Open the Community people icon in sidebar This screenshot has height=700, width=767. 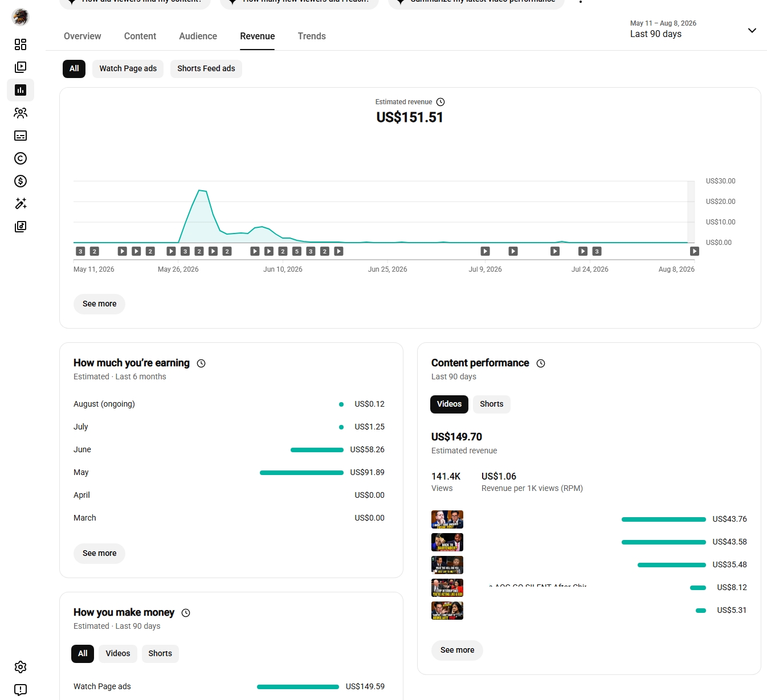[21, 113]
